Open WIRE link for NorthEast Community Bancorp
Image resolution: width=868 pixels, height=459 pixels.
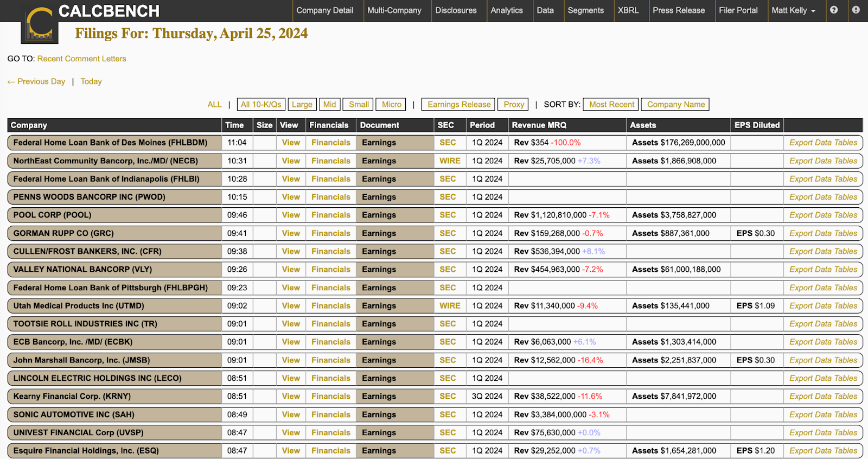[450, 161]
